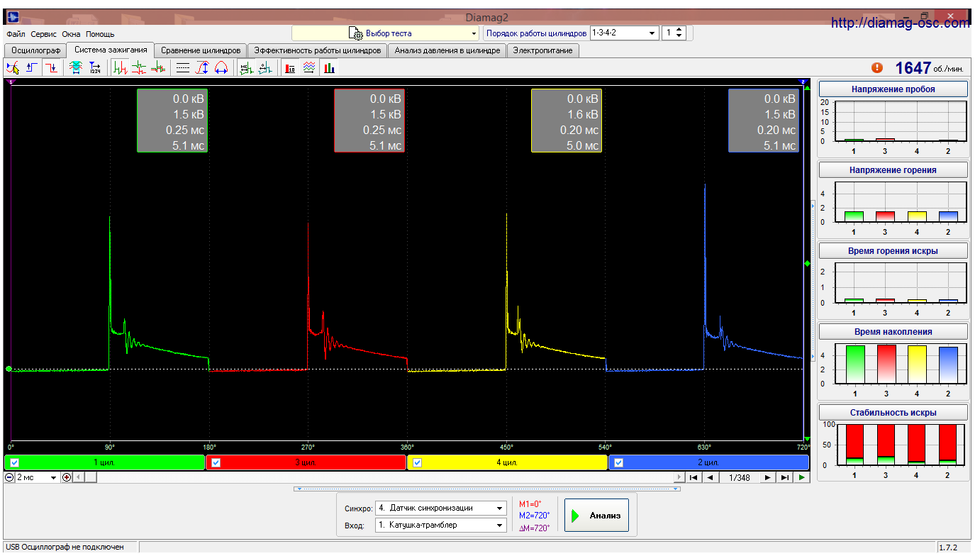Jump to the first frame
Screen dimensions: 980x556
tap(694, 477)
